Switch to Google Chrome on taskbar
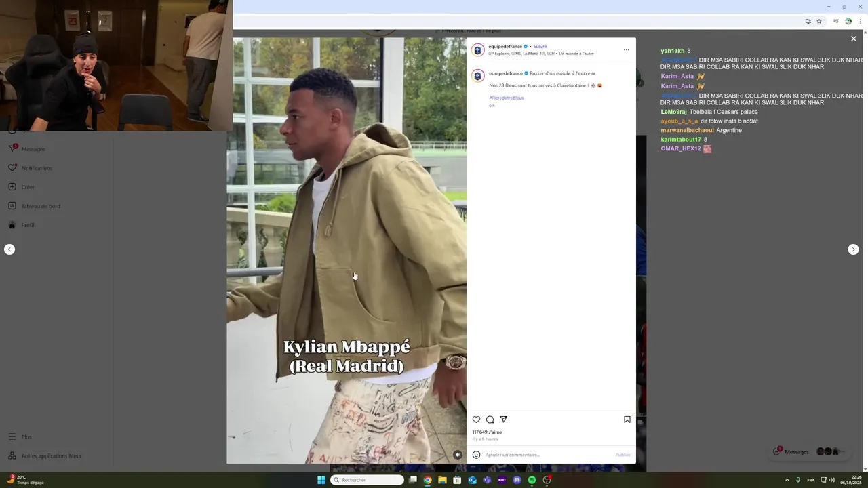The width and height of the screenshot is (868, 488). tap(427, 480)
